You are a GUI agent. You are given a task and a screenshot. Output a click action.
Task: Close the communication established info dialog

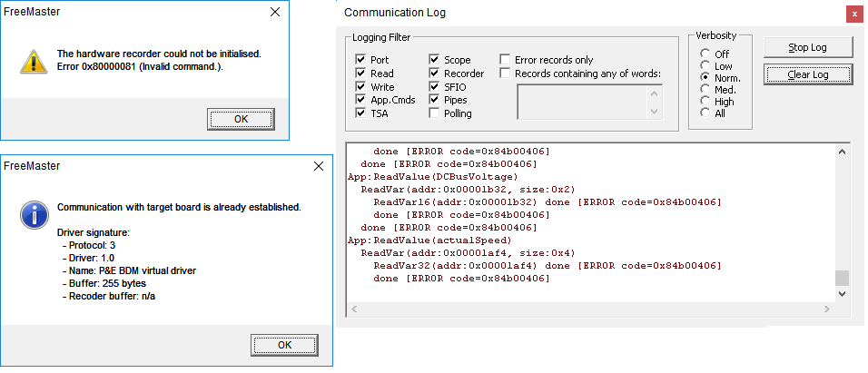pos(319,166)
